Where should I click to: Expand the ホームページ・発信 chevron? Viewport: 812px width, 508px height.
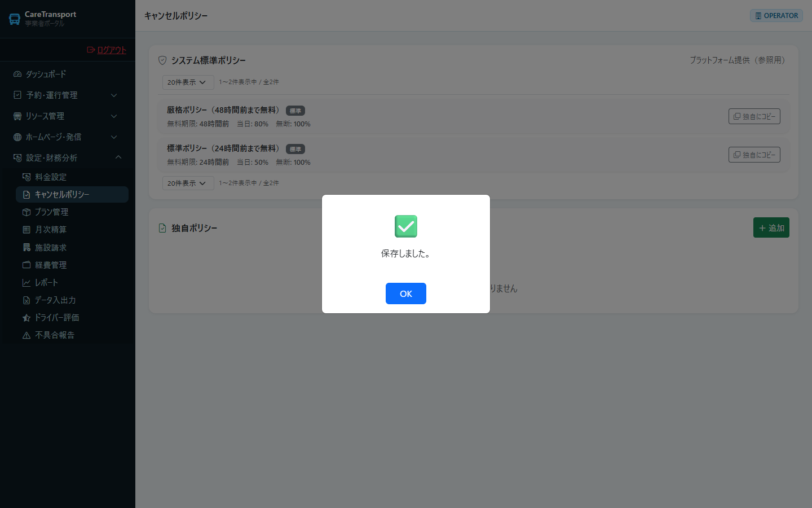coord(114,137)
